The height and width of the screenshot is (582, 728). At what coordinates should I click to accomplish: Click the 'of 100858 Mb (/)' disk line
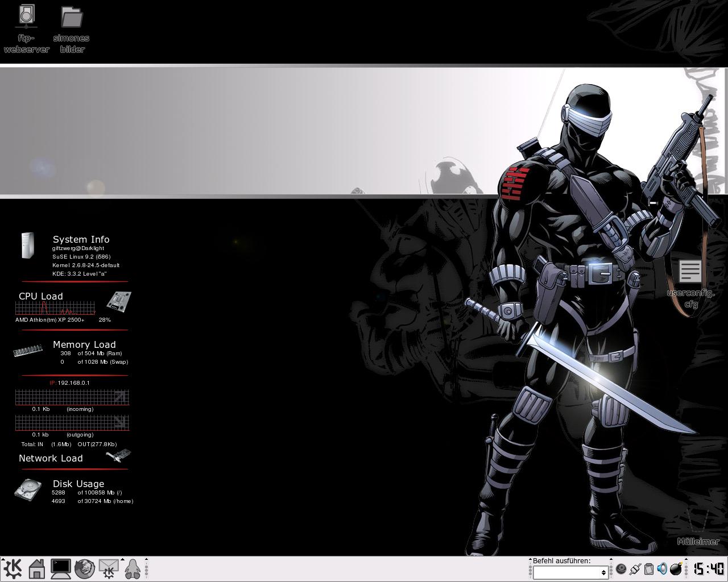(x=100, y=493)
